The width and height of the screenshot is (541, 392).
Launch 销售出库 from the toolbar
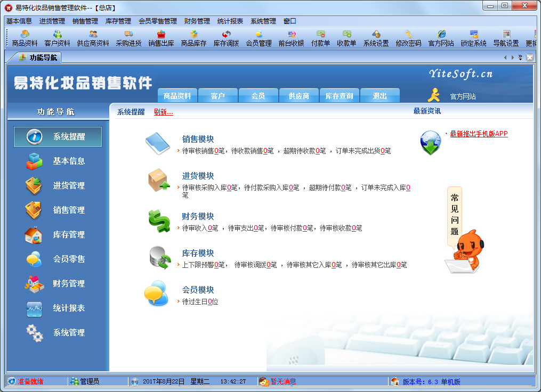(x=161, y=38)
